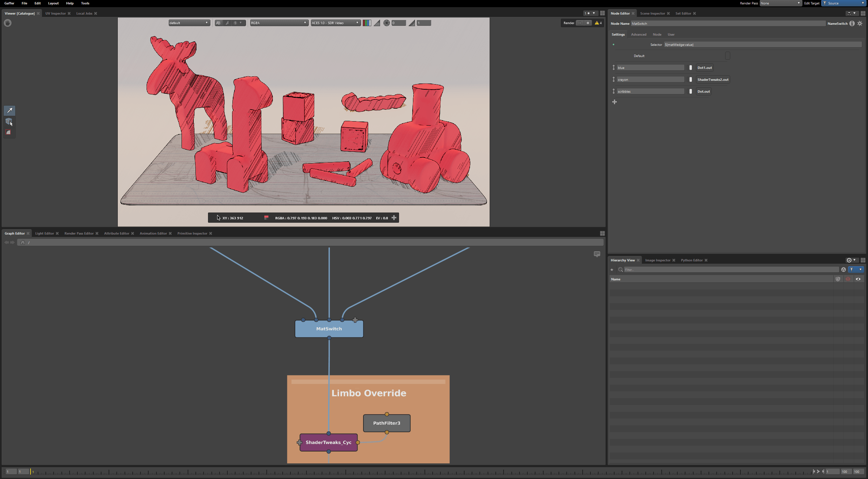The width and height of the screenshot is (868, 479).
Task: Click the camera hand icon in Viewer
Action: click(x=8, y=23)
